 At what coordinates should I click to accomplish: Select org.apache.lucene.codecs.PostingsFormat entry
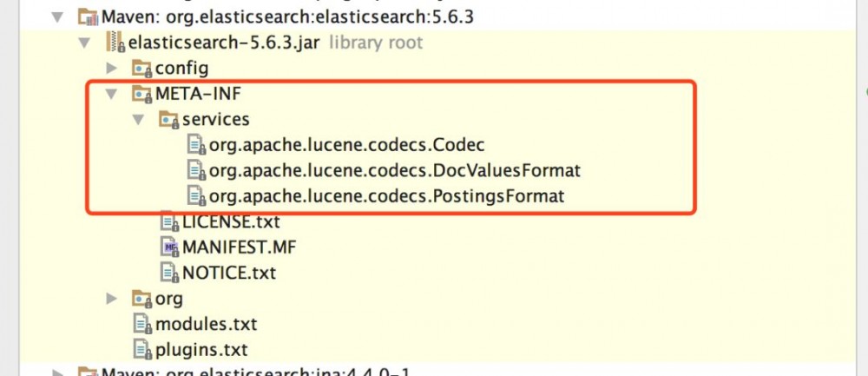tap(386, 196)
